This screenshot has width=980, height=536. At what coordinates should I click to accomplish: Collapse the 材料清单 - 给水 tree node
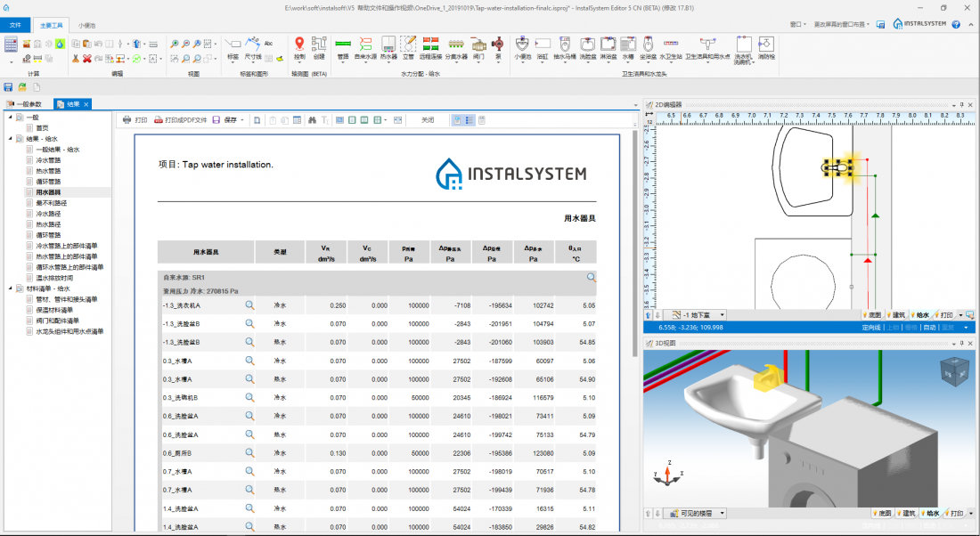[10, 288]
